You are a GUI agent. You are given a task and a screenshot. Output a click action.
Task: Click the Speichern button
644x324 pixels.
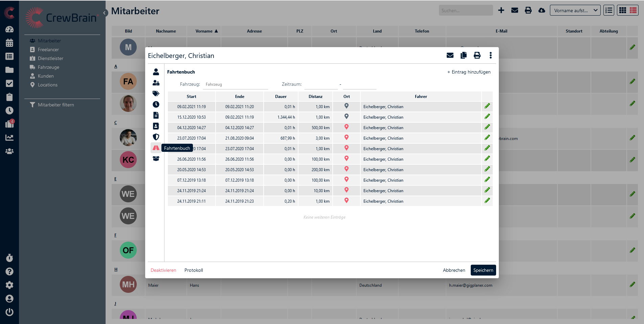point(483,270)
